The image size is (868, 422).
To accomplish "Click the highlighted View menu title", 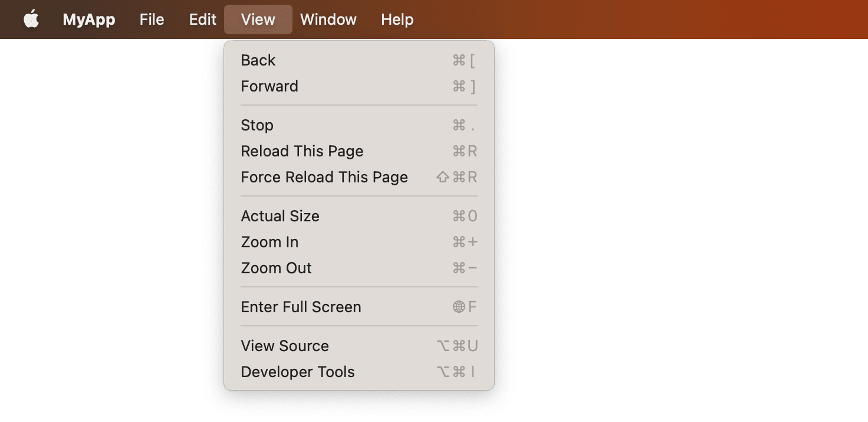I will click(258, 19).
